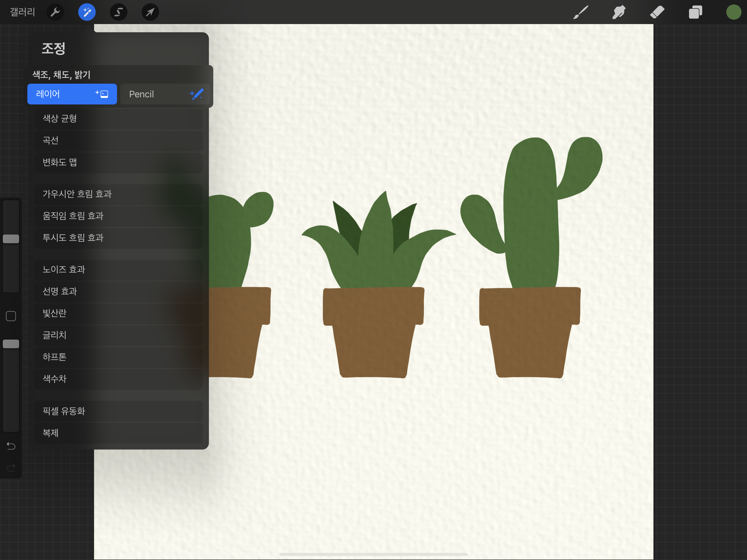Select 빛산란 effect
This screenshot has width=747, height=560.
pyautogui.click(x=119, y=313)
